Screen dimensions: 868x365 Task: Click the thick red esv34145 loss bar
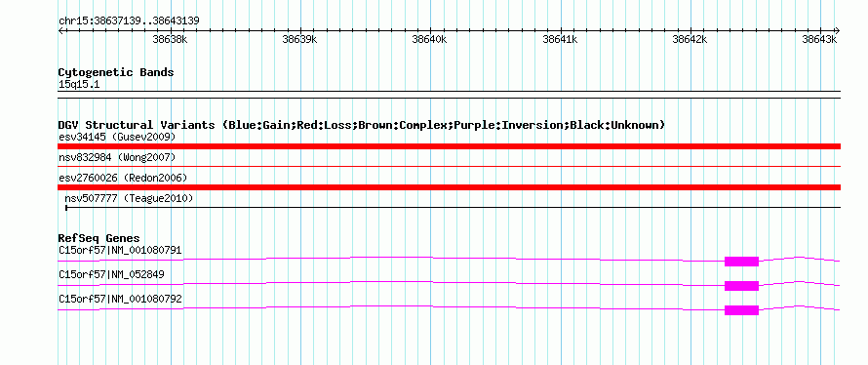[x=449, y=146]
